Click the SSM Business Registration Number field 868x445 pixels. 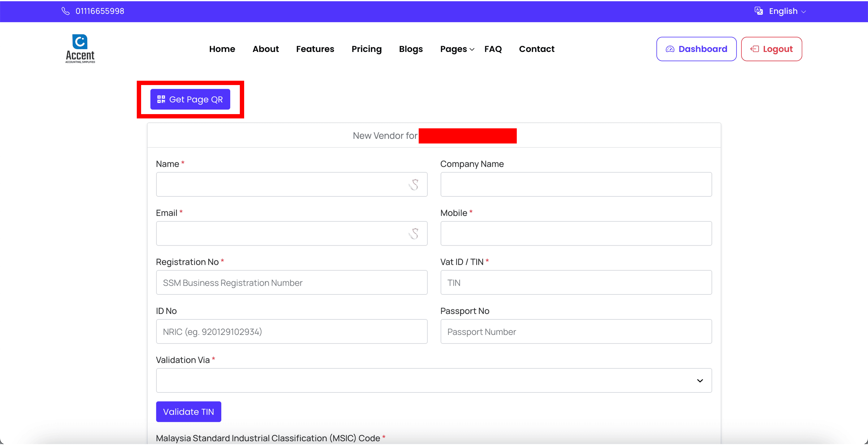pos(291,282)
